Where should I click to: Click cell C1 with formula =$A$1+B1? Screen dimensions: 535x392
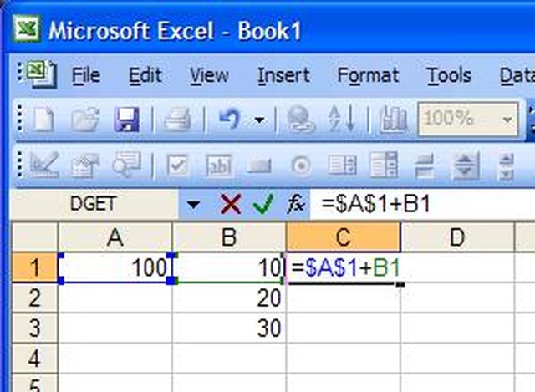[x=344, y=267]
